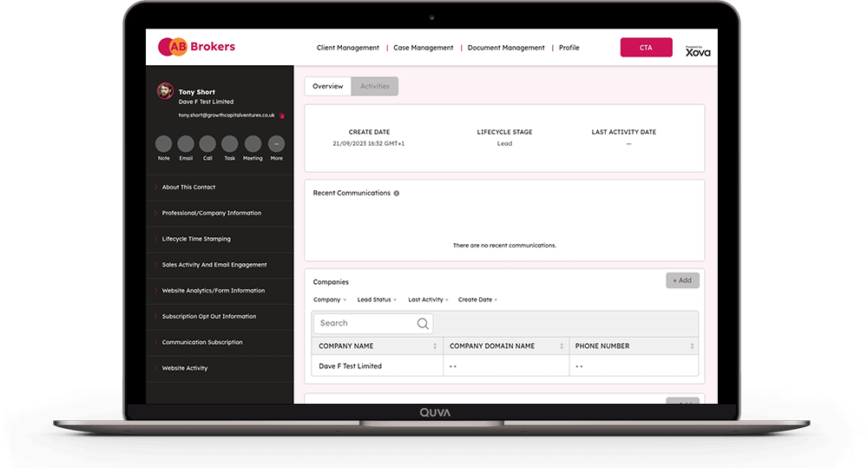
Task: Open the Create Date filter dropdown
Action: pos(477,300)
